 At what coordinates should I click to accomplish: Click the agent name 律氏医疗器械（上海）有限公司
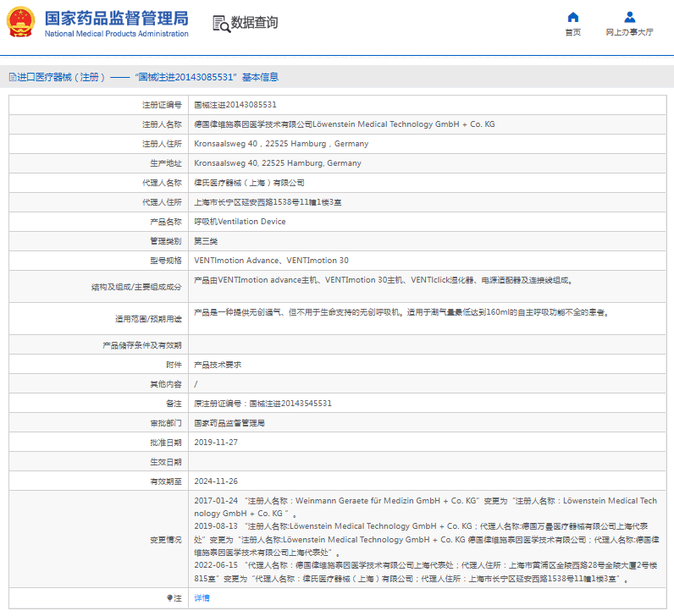(249, 183)
